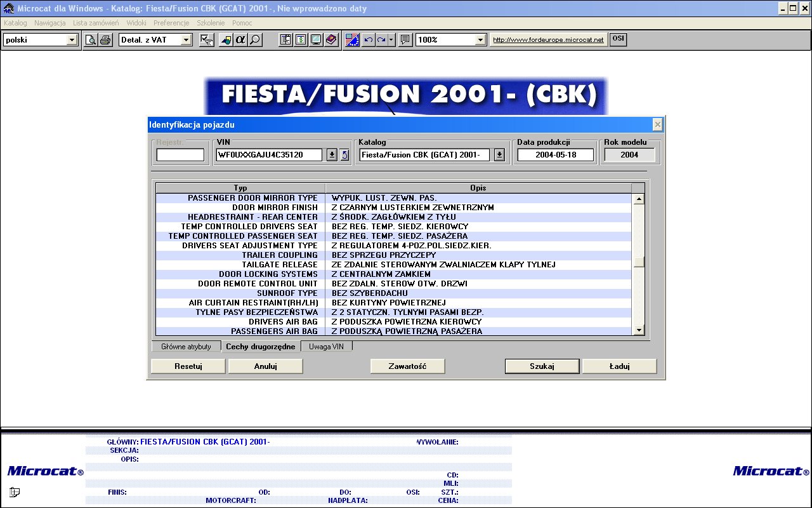Click into the VIN input field
The height and width of the screenshot is (508, 812).
click(x=270, y=155)
